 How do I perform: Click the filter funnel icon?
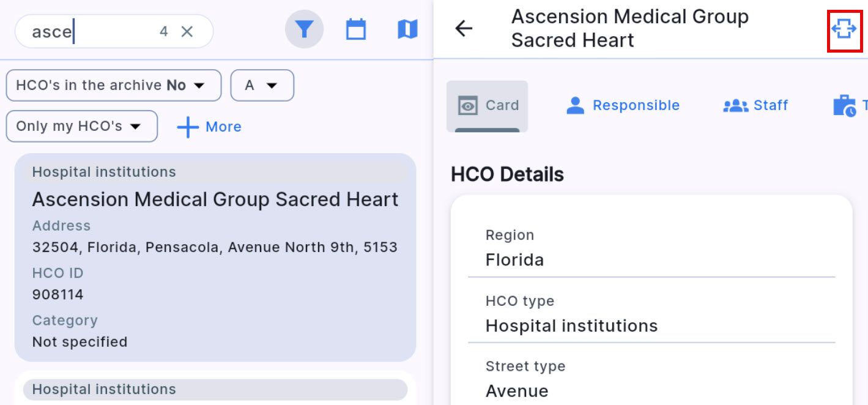pyautogui.click(x=304, y=29)
